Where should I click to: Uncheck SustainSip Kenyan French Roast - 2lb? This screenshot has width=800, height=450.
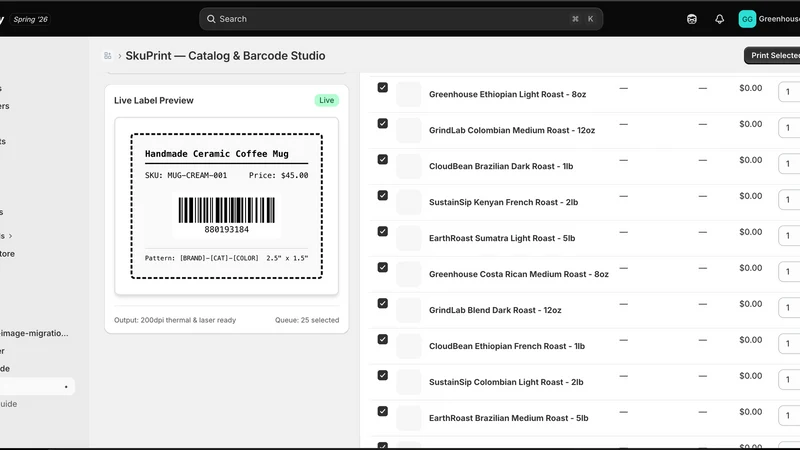point(383,195)
